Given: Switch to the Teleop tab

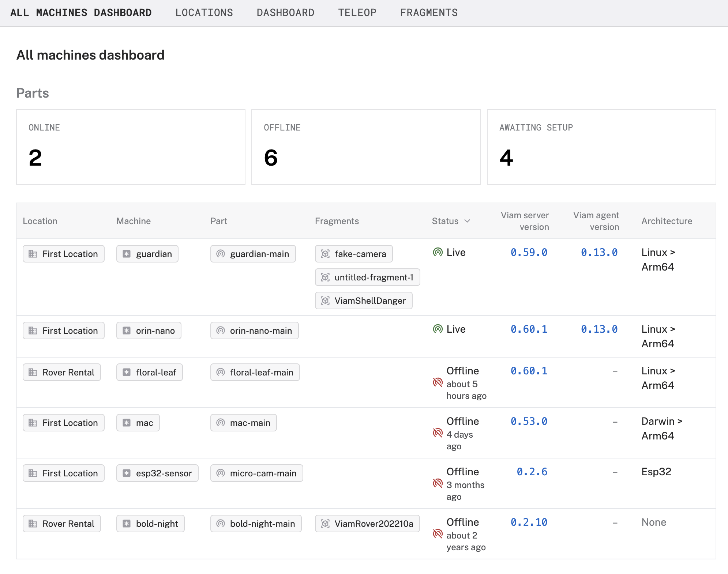Looking at the screenshot, I should [x=357, y=13].
